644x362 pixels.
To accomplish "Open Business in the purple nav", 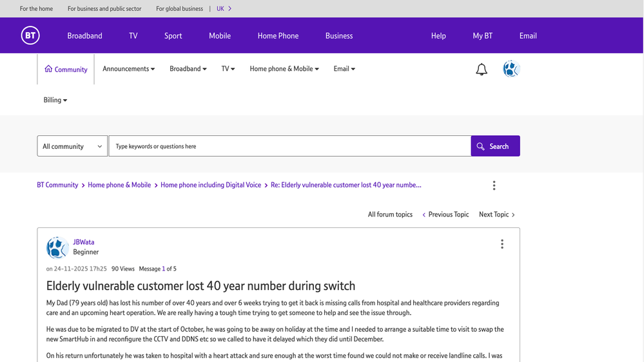I will coord(339,35).
